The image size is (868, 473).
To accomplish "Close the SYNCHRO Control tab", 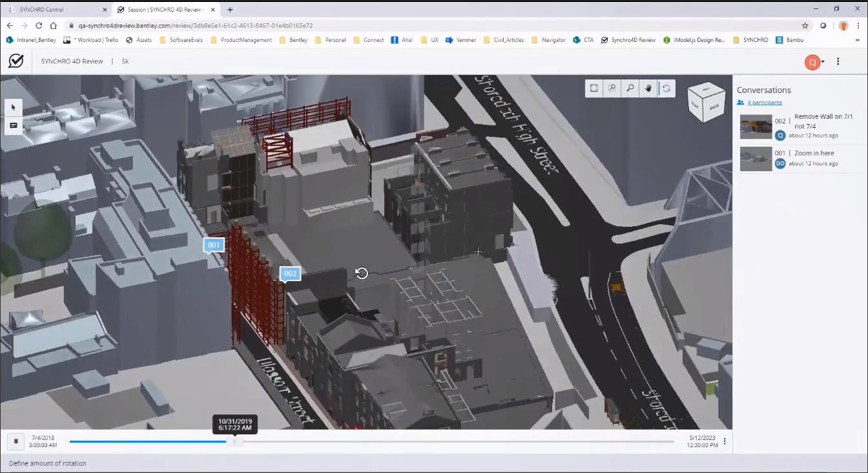I will coord(105,10).
